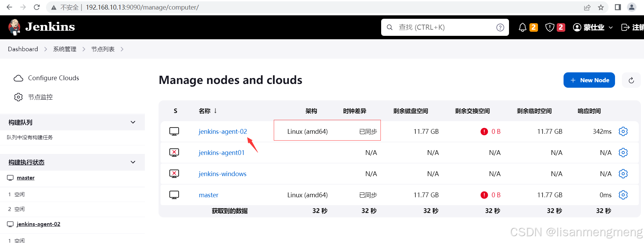Click the gear icon beside 节点监控
The width and height of the screenshot is (644, 243).
[x=18, y=97]
